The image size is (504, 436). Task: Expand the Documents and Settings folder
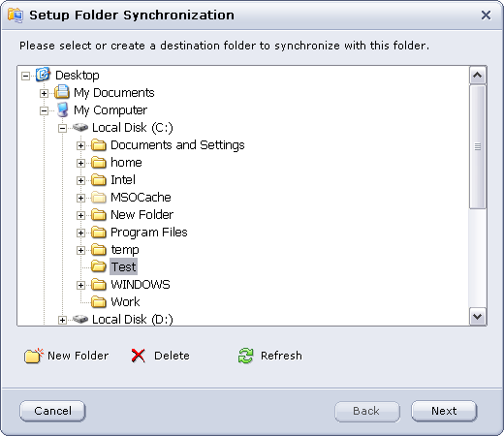click(80, 145)
